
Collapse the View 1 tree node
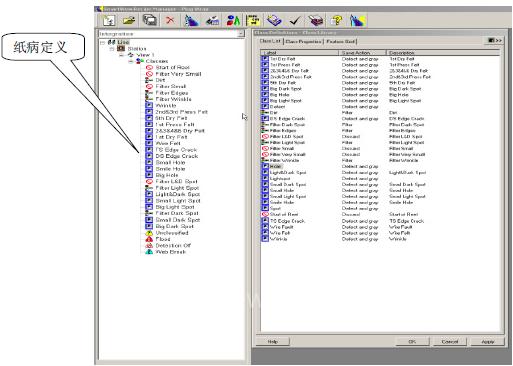click(x=122, y=55)
